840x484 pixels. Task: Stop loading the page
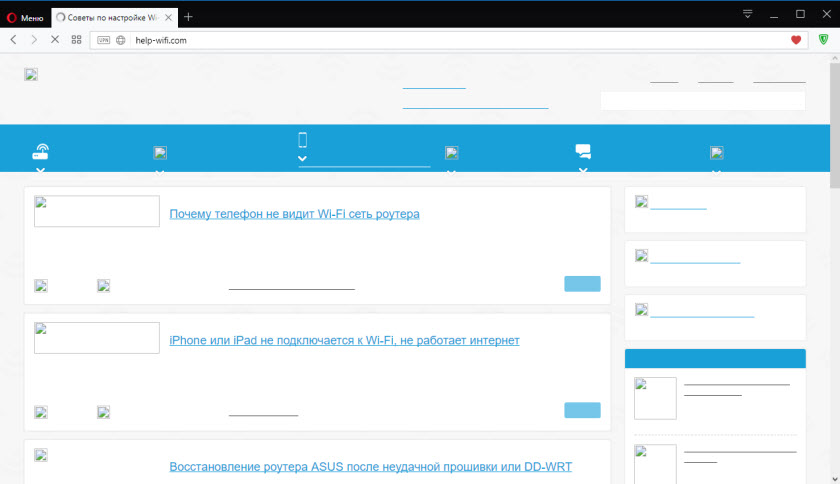(55, 40)
